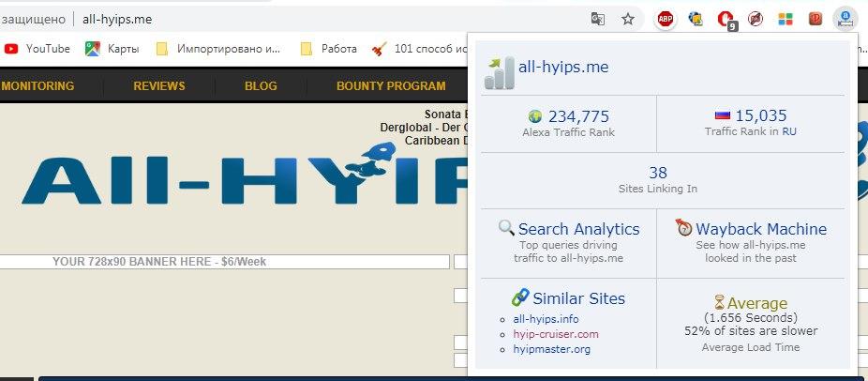Screen dimensions: 868x381
Task: Select the BOUNTY PROGRAM menu item
Action: coord(391,86)
